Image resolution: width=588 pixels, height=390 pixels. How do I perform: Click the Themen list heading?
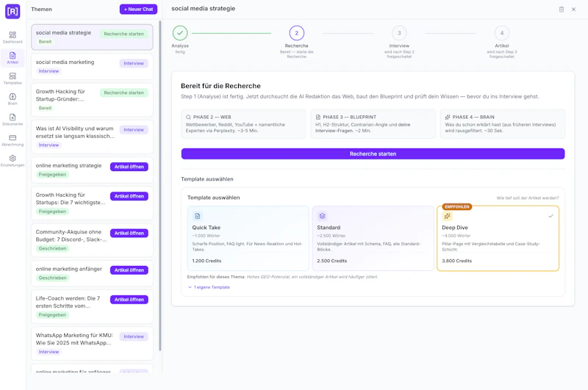pyautogui.click(x=41, y=10)
